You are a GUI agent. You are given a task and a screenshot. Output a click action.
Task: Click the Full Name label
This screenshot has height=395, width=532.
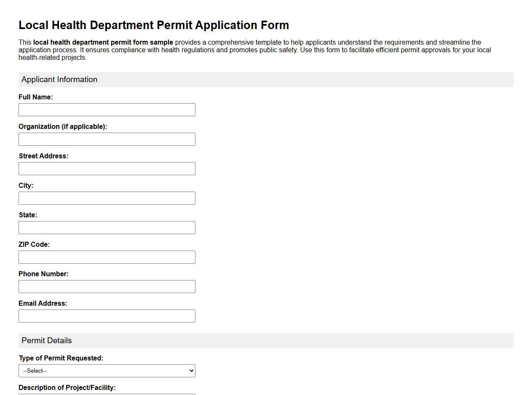tap(35, 97)
